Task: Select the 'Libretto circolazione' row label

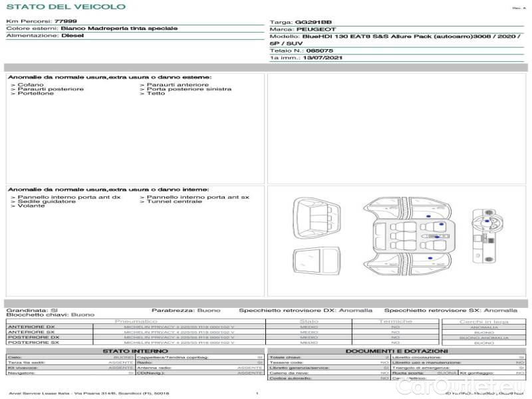Action: tap(416, 357)
